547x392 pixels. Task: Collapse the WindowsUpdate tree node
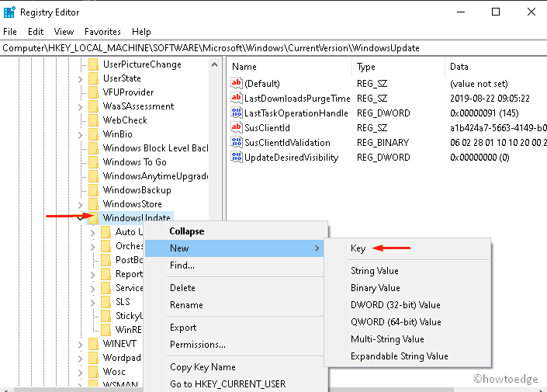[80, 218]
